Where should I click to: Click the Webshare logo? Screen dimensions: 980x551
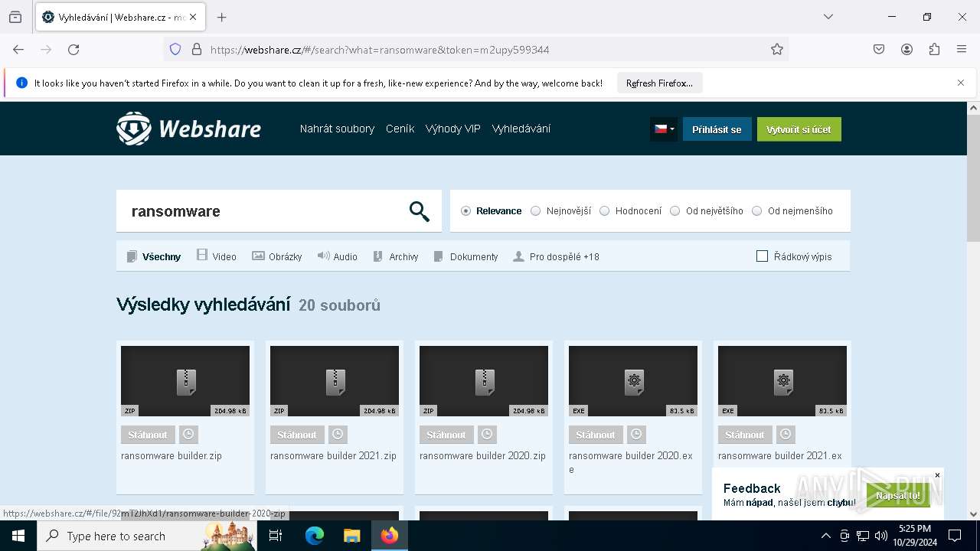tap(188, 129)
